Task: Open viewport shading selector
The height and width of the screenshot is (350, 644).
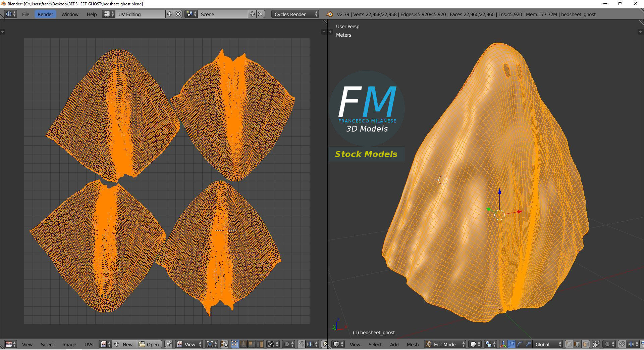Action: click(475, 344)
